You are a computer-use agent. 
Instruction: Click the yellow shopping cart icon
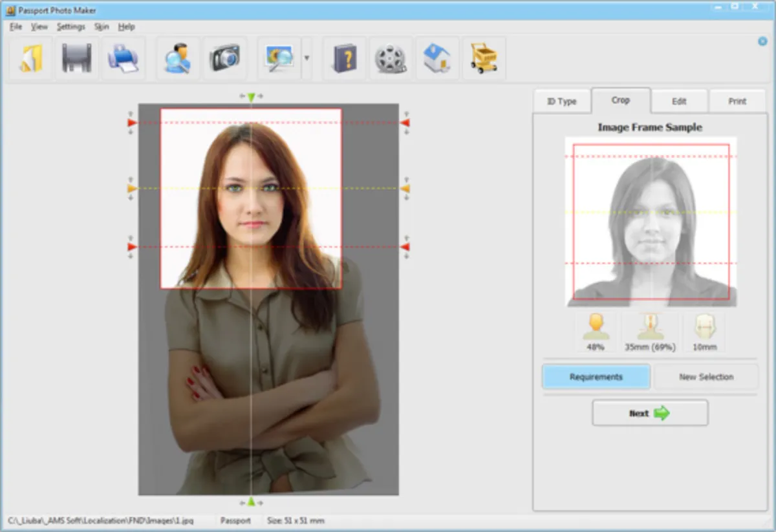coord(484,58)
